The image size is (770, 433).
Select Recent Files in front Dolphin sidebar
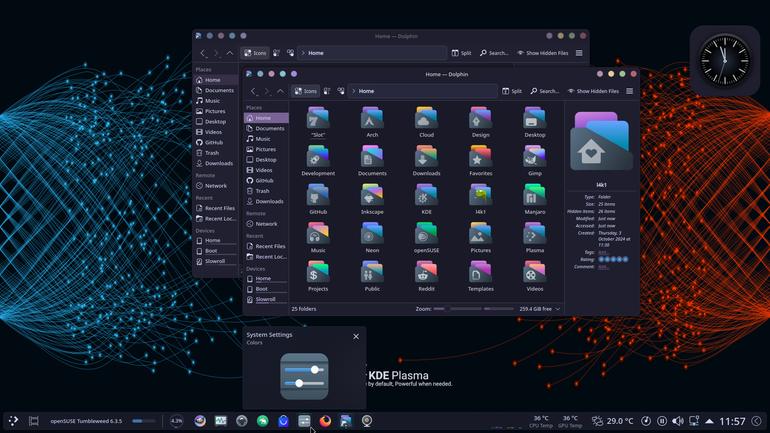[x=266, y=246]
